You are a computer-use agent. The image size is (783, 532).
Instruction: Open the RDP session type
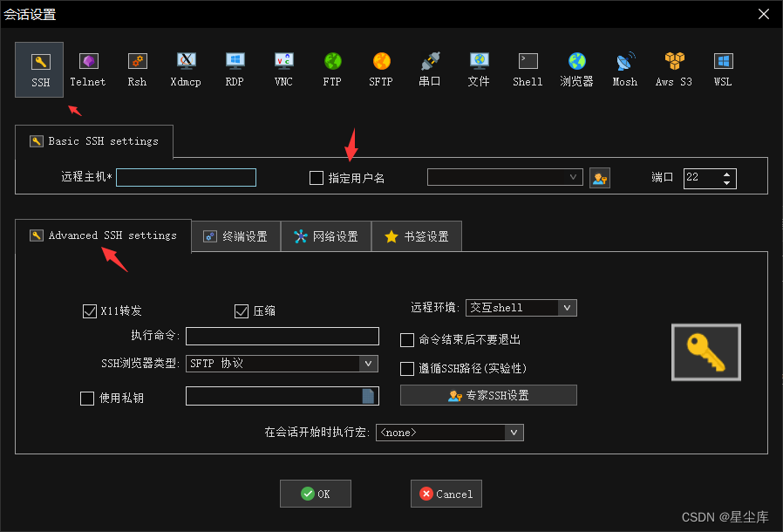(x=234, y=70)
